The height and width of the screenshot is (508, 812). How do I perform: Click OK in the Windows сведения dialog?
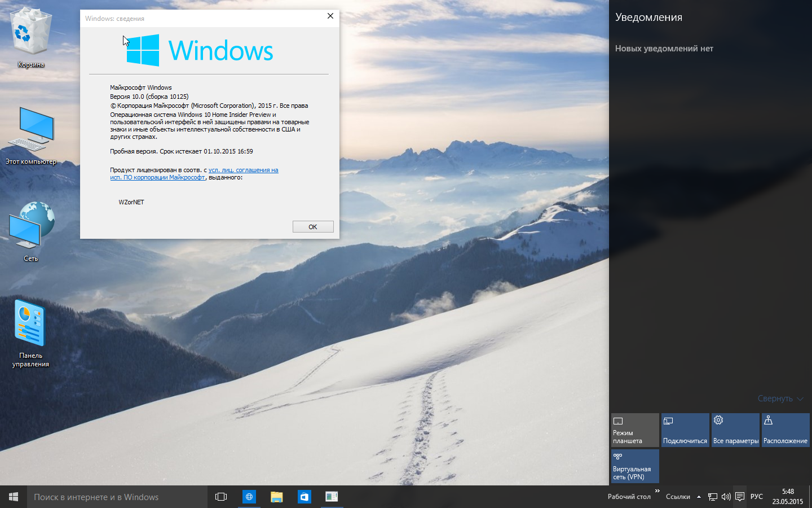(x=313, y=226)
